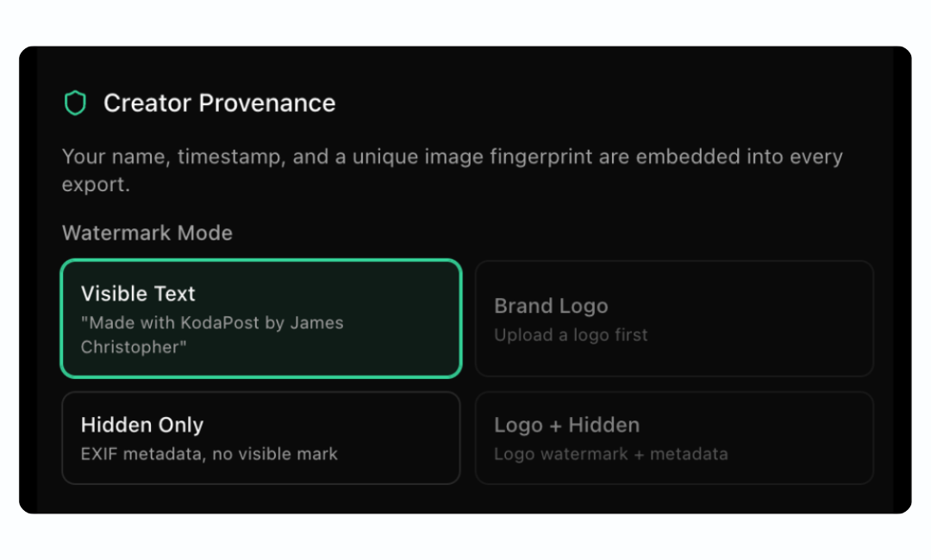Viewport: 931px width, 560px height.
Task: Click the "Logo + Hidden" card title
Action: click(566, 425)
